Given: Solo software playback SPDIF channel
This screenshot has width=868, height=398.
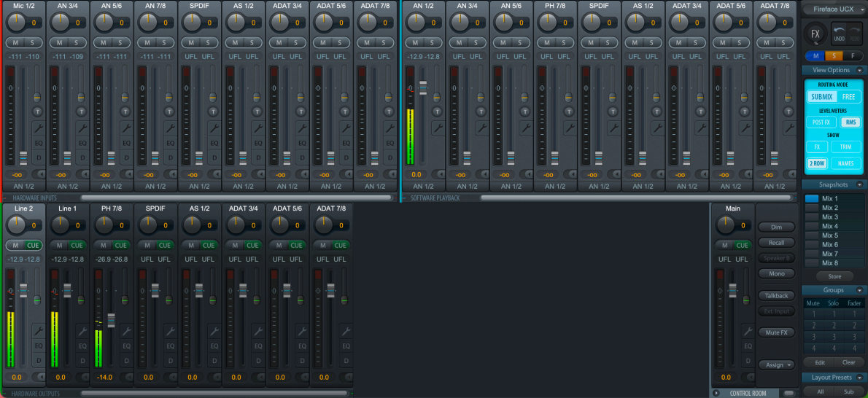Looking at the screenshot, I should (x=608, y=42).
